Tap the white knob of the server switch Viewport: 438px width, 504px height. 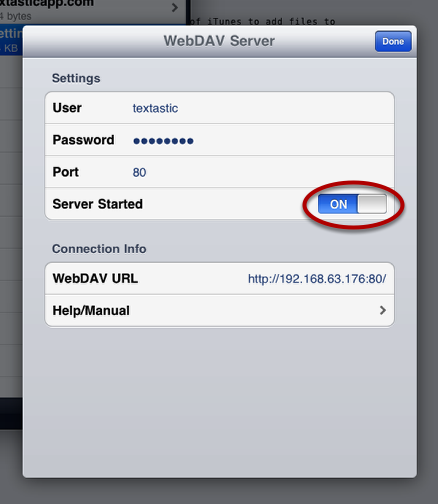(372, 204)
